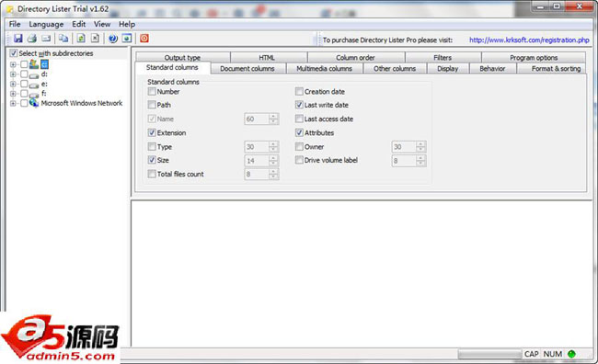The width and height of the screenshot is (598, 364).
Task: Switch to the Multimedia columns tab
Action: coord(324,69)
